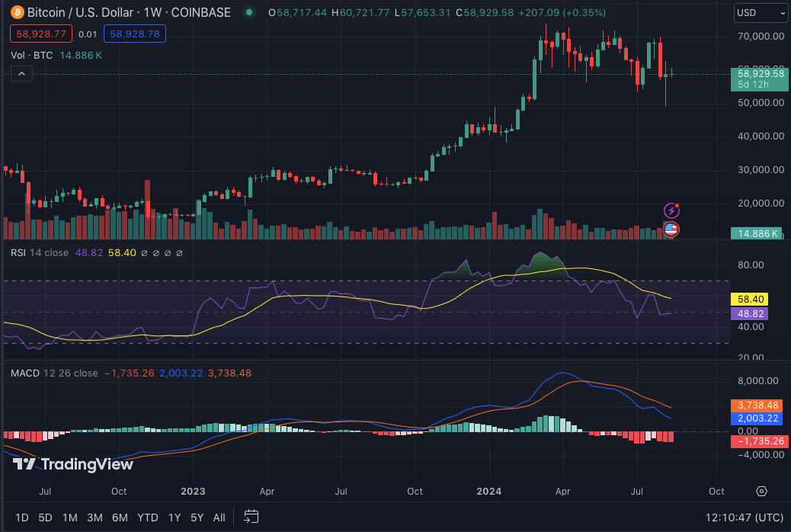
Task: Show All time range data
Action: 219,518
